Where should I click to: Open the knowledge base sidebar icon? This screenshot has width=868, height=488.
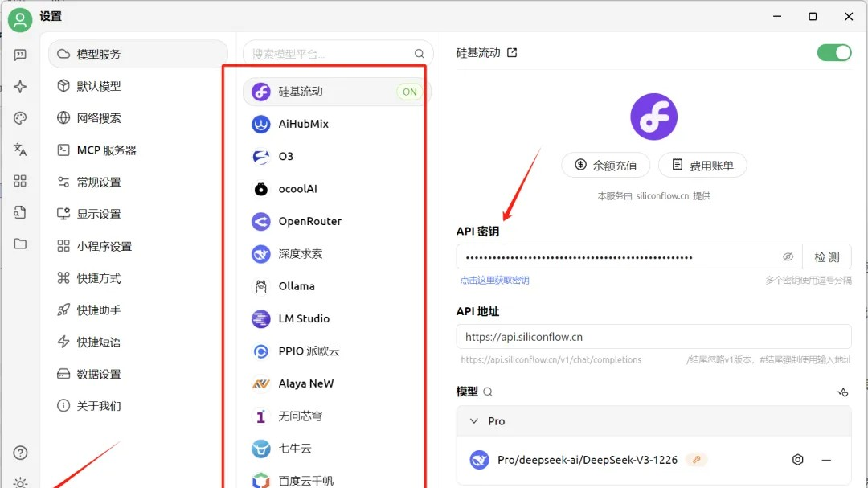click(x=20, y=213)
